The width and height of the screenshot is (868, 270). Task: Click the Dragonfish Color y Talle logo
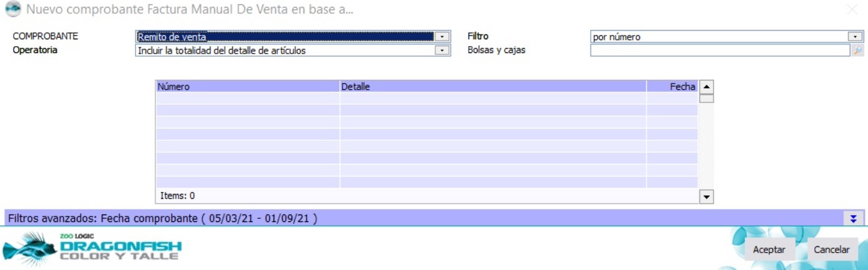pos(92,248)
